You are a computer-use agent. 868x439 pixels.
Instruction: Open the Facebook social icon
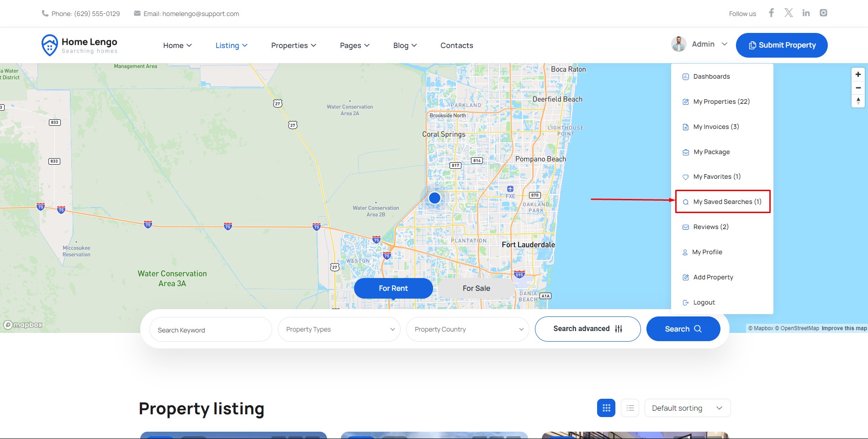click(771, 13)
